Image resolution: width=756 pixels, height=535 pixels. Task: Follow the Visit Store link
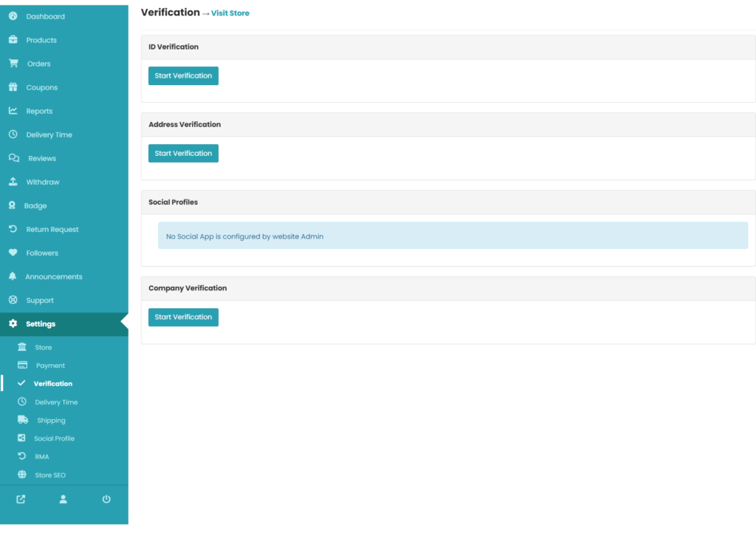(x=230, y=13)
